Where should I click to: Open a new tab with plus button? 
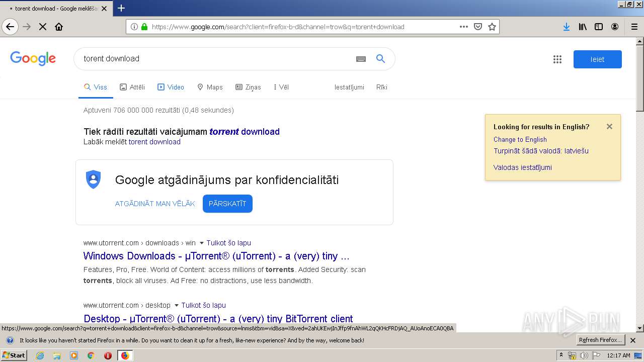click(121, 8)
